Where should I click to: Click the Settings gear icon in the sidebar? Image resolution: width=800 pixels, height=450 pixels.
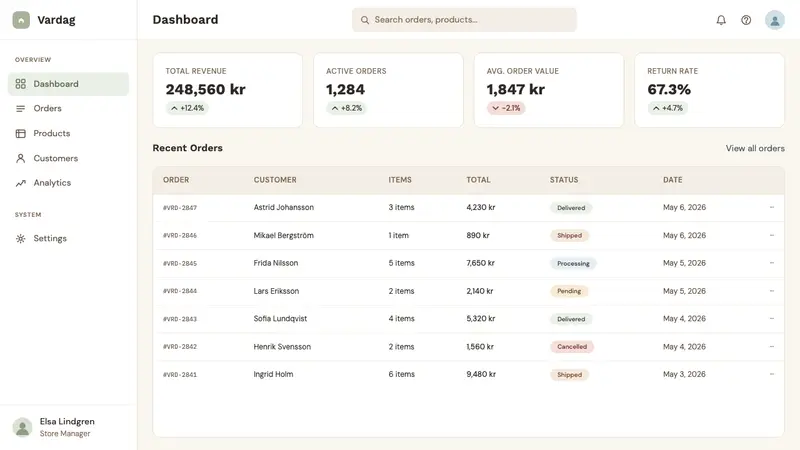point(20,238)
